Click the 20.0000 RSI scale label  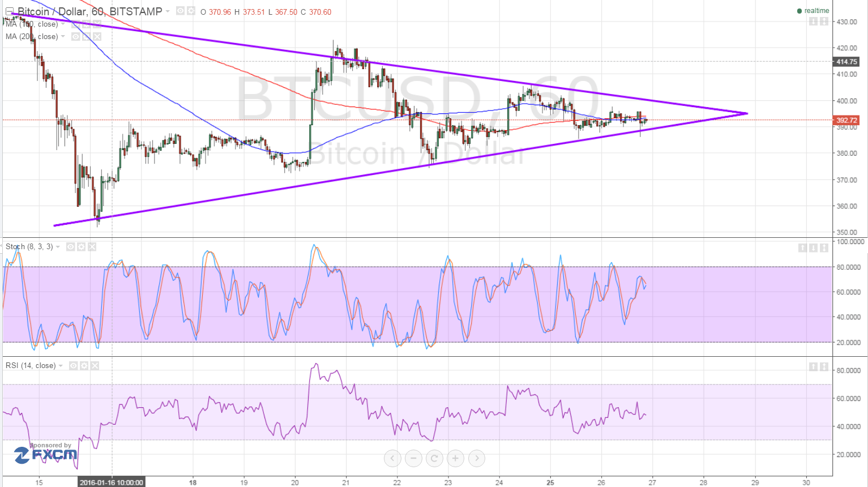(849, 455)
